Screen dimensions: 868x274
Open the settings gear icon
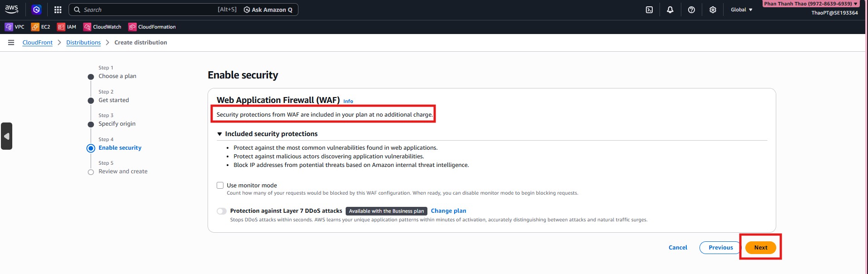pos(713,10)
